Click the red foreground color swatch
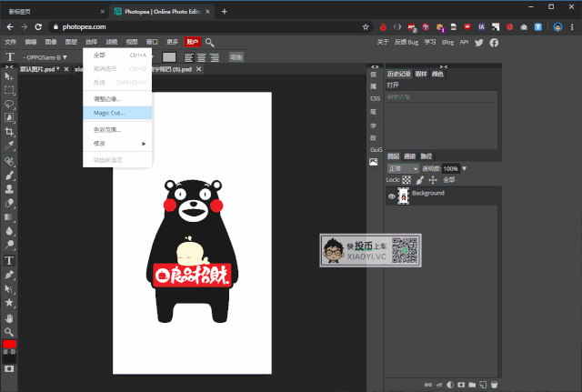Viewport: 582px width, 392px height. [x=9, y=344]
